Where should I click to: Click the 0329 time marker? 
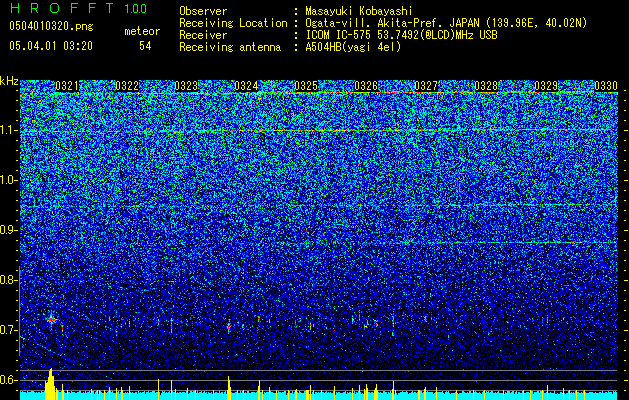click(x=546, y=86)
